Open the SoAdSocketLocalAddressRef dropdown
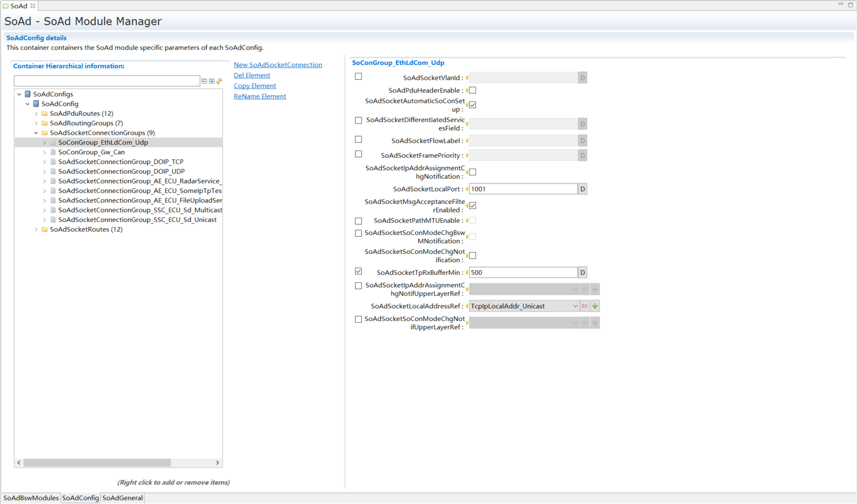The width and height of the screenshot is (857, 504). (x=575, y=306)
